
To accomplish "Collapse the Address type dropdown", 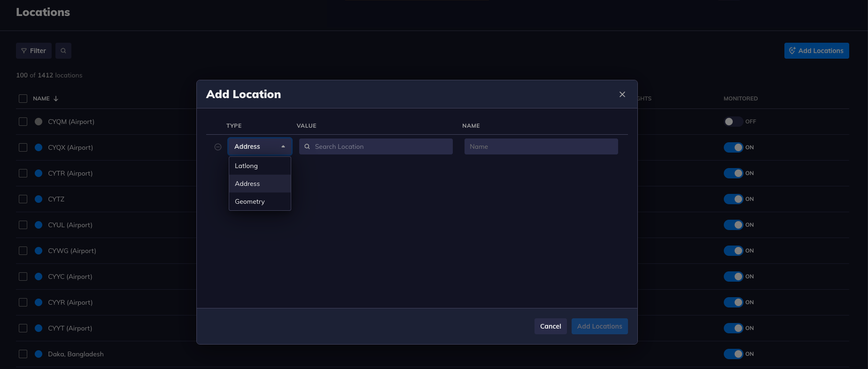I will [260, 146].
